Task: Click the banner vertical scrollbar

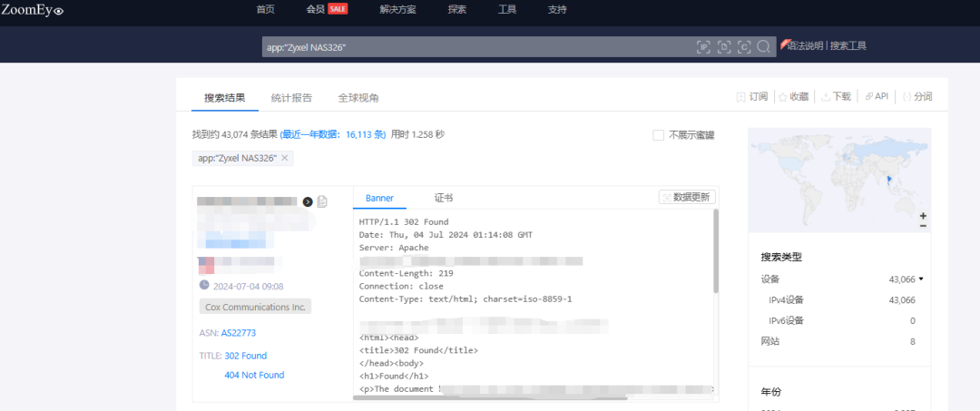Action: click(x=716, y=251)
